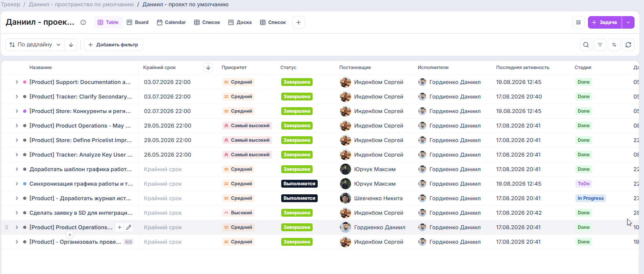Open Даниил - пространство по умолчанию breadcrumb
This screenshot has width=644, height=274.
coord(81,5)
